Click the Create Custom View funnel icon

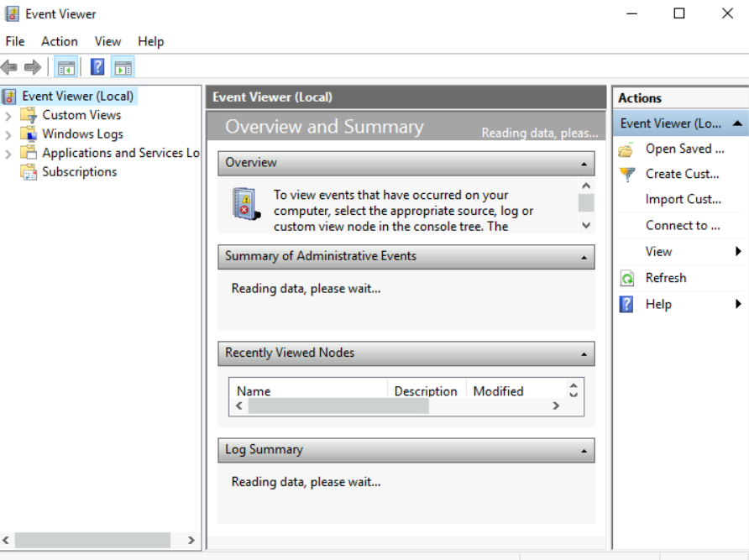pos(627,175)
